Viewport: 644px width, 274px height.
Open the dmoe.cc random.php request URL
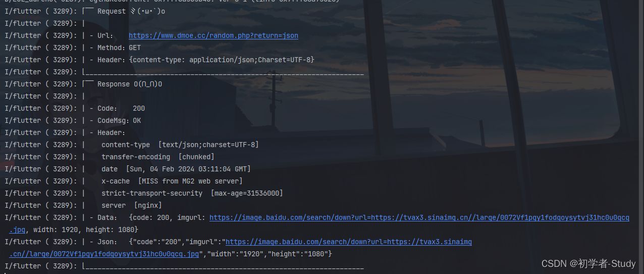click(x=213, y=35)
